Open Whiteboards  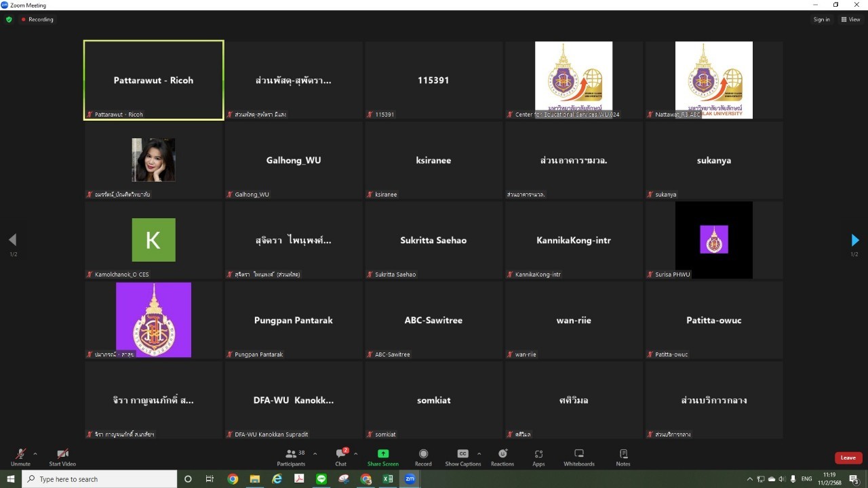(x=578, y=457)
